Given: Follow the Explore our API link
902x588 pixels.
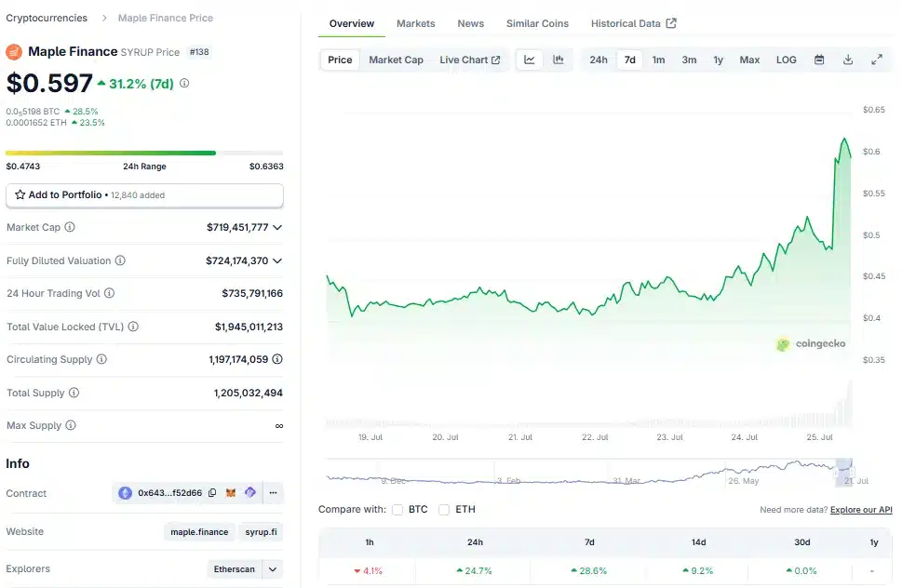Looking at the screenshot, I should click(861, 510).
